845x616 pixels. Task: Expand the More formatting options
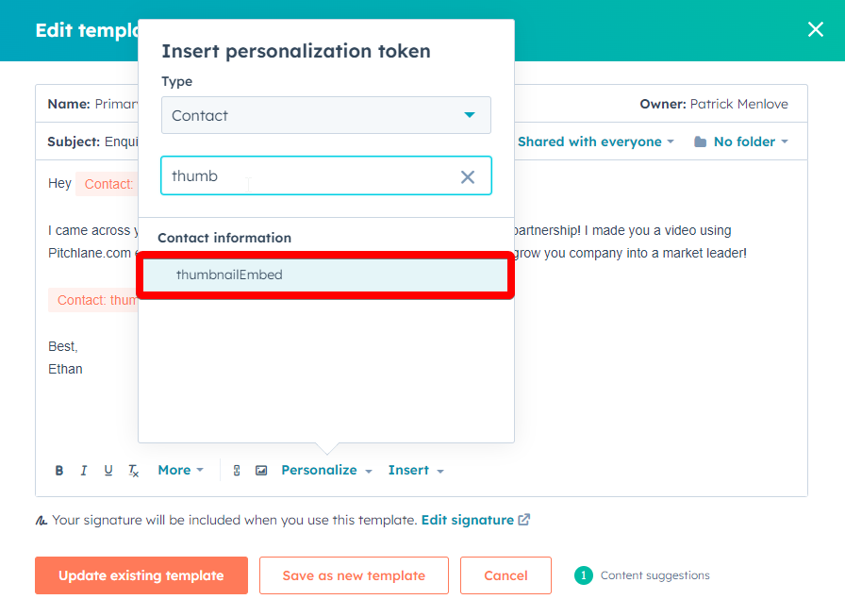click(180, 471)
